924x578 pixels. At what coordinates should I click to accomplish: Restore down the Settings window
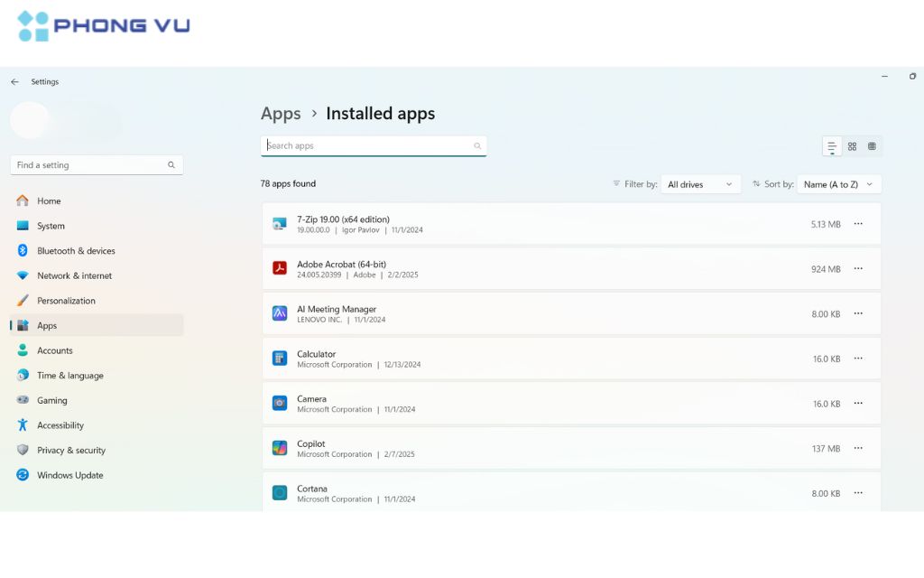point(912,76)
